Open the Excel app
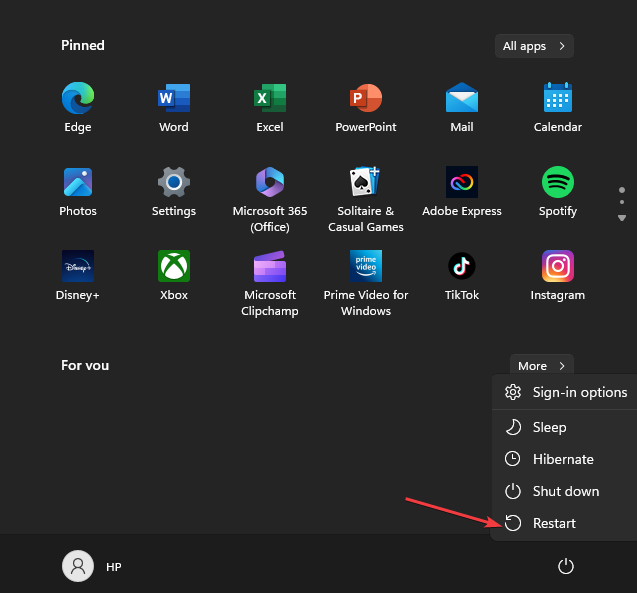 [270, 107]
